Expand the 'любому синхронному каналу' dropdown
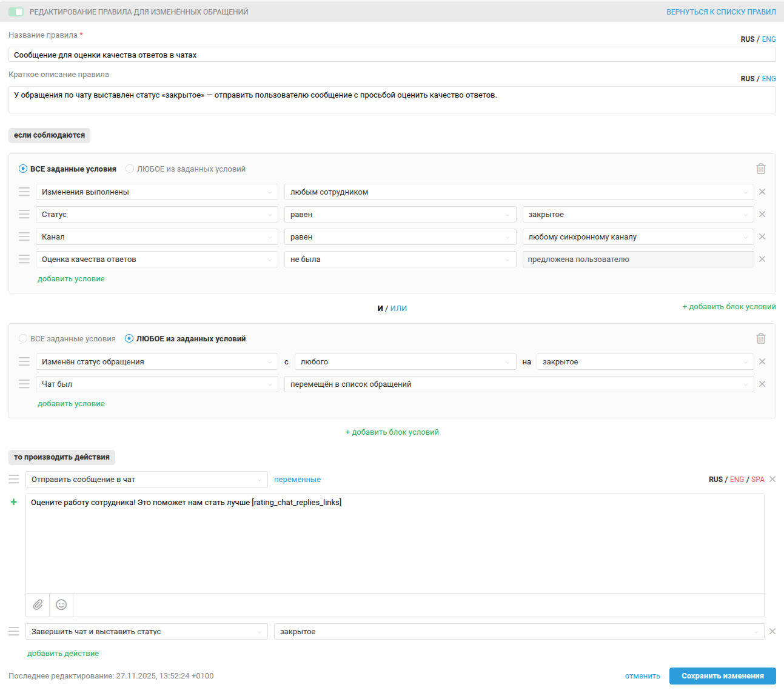 click(637, 237)
